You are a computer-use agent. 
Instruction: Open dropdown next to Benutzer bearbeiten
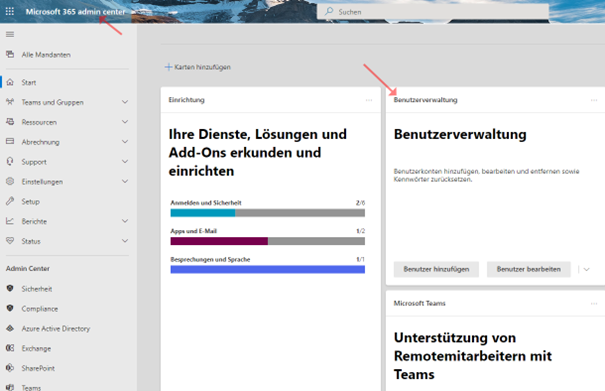click(586, 269)
